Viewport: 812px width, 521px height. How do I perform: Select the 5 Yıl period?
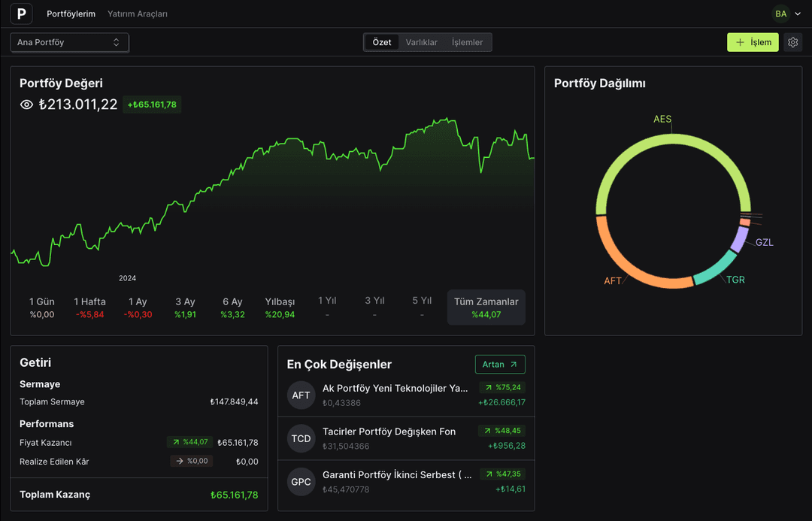pyautogui.click(x=422, y=307)
